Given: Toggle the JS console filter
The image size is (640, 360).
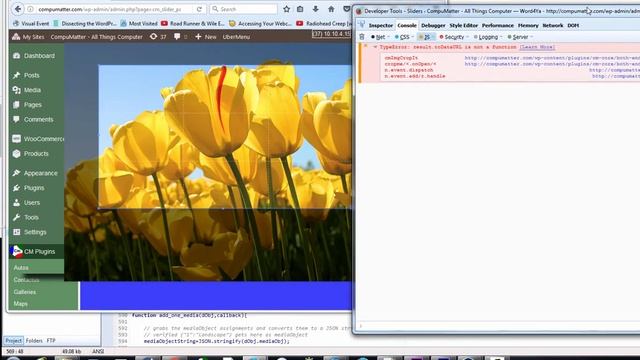Looking at the screenshot, I should pyautogui.click(x=427, y=37).
